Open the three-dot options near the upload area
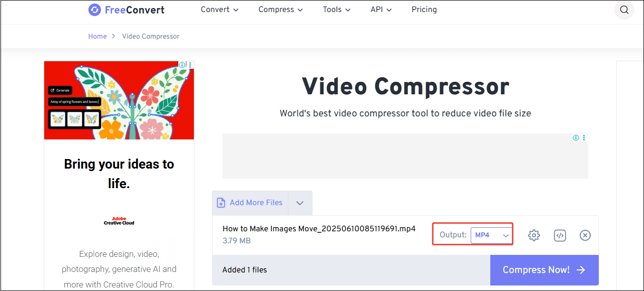 (x=584, y=137)
